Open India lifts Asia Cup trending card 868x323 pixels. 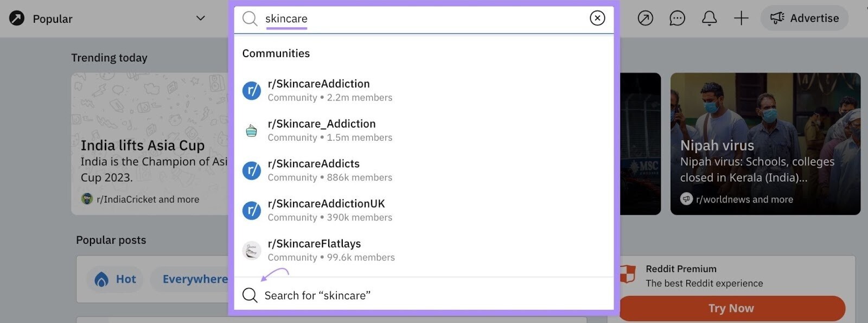(150, 144)
